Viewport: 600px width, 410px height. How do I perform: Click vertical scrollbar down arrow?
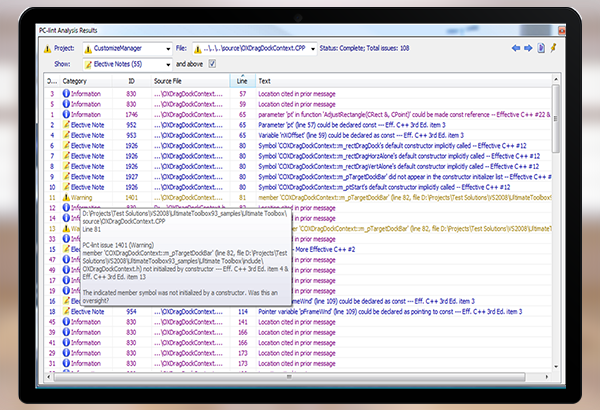pyautogui.click(x=556, y=366)
